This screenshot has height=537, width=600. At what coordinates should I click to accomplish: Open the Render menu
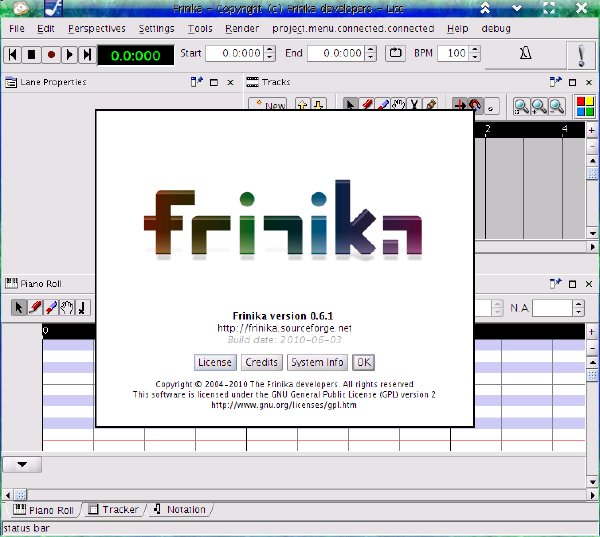[242, 29]
